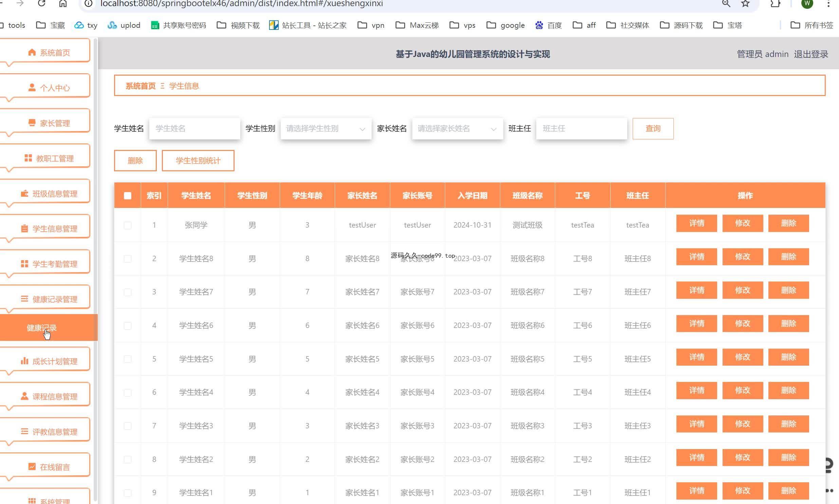Check the row for 学生姓名7
Screen dimensions: 839x504
[x=127, y=292]
